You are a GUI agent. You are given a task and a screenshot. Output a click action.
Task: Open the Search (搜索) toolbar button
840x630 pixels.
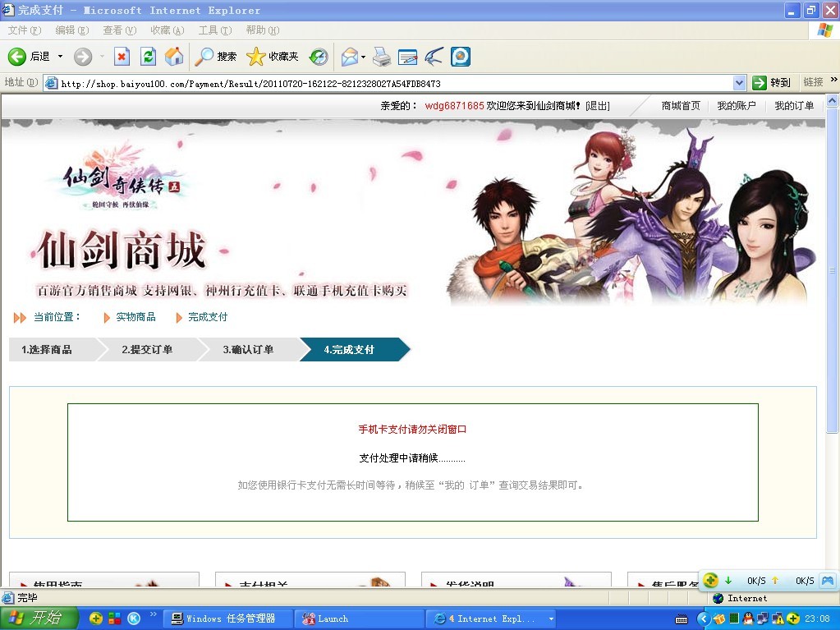click(x=215, y=56)
